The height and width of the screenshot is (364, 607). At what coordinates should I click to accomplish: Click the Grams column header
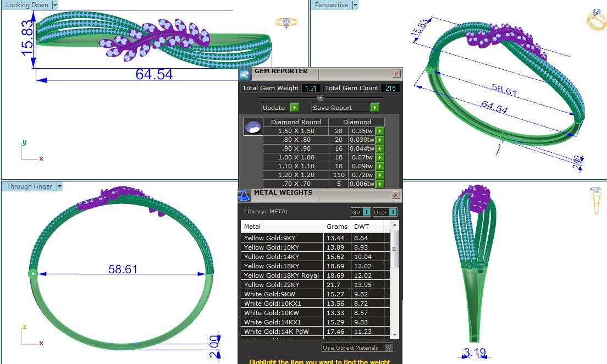(336, 227)
